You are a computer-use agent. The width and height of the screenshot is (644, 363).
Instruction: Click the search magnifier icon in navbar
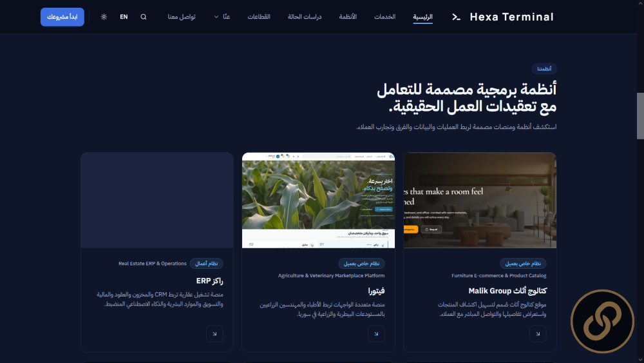(144, 17)
